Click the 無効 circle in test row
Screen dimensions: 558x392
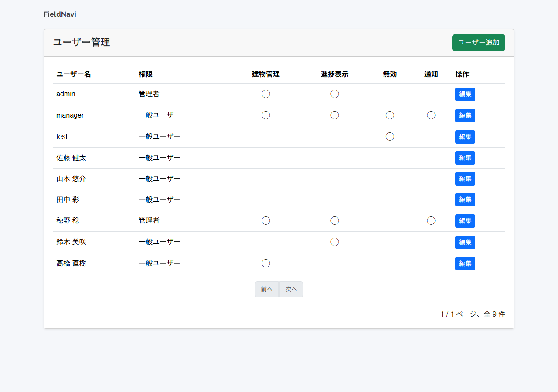(390, 136)
